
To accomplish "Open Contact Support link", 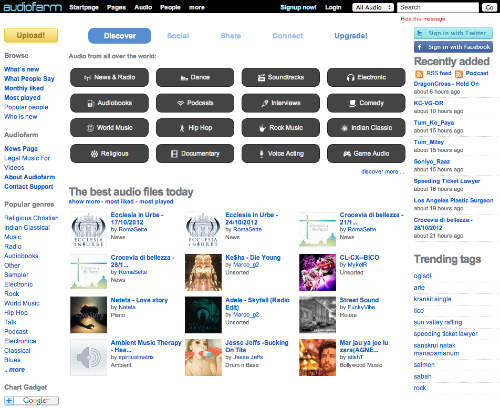I will (x=29, y=187).
